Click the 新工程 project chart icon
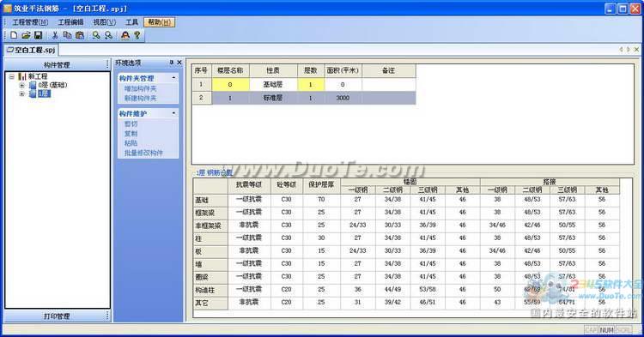 (22, 76)
